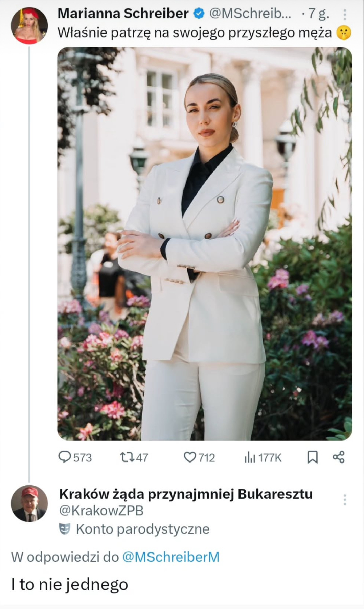Screen dimensions: 364x609
Task: Open more options for the reply
Action: (345, 500)
